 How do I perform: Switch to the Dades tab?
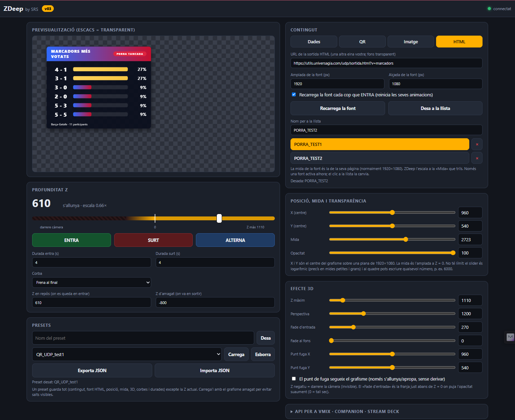tap(314, 42)
